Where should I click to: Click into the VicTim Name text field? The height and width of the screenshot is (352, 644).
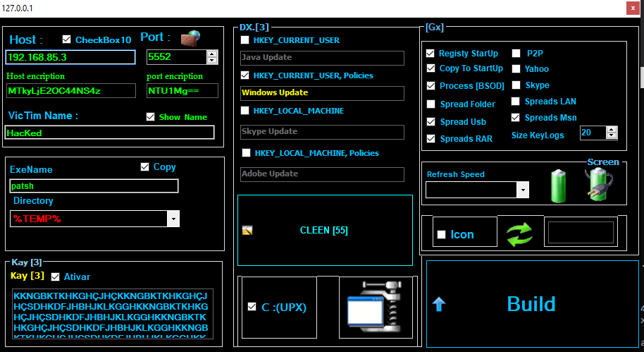pos(109,133)
